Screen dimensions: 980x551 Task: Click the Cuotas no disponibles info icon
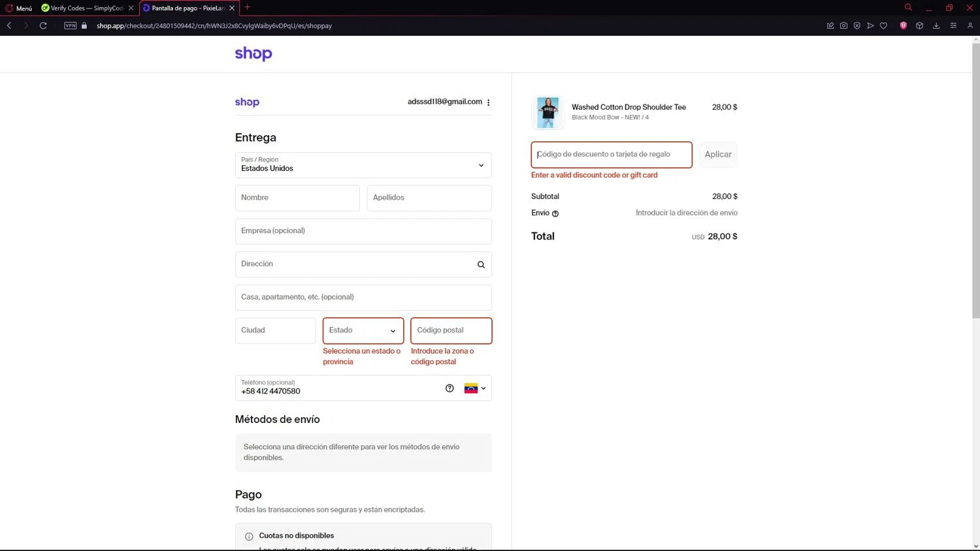click(x=249, y=537)
